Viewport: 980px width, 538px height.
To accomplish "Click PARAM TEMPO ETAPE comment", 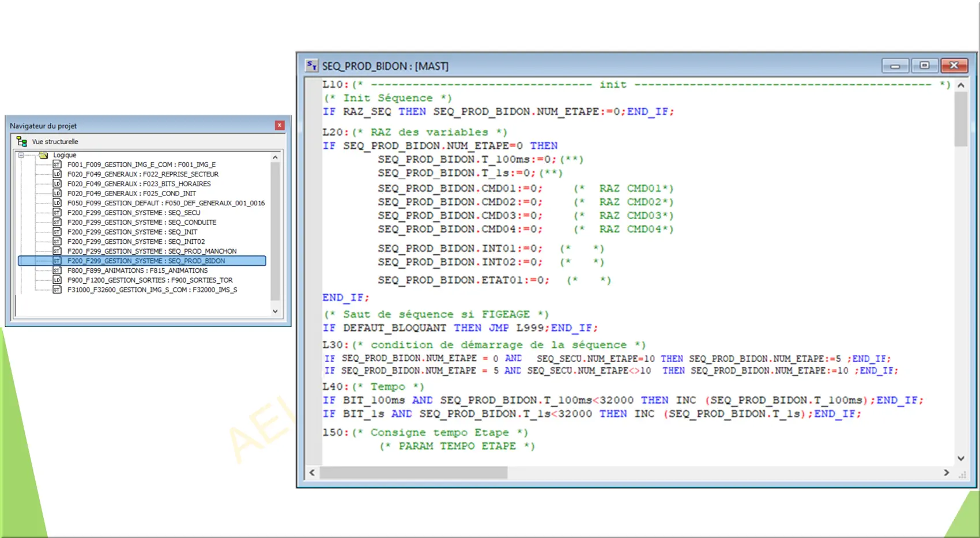I will click(457, 446).
